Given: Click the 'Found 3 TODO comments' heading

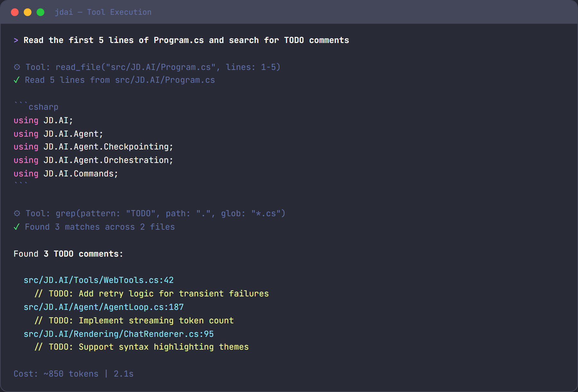Looking at the screenshot, I should tap(68, 253).
